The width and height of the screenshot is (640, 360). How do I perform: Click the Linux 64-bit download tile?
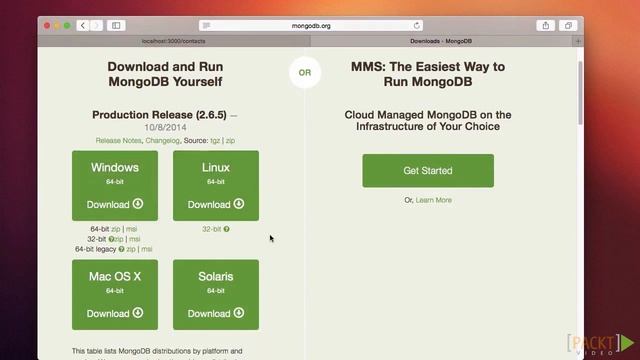(x=216, y=186)
